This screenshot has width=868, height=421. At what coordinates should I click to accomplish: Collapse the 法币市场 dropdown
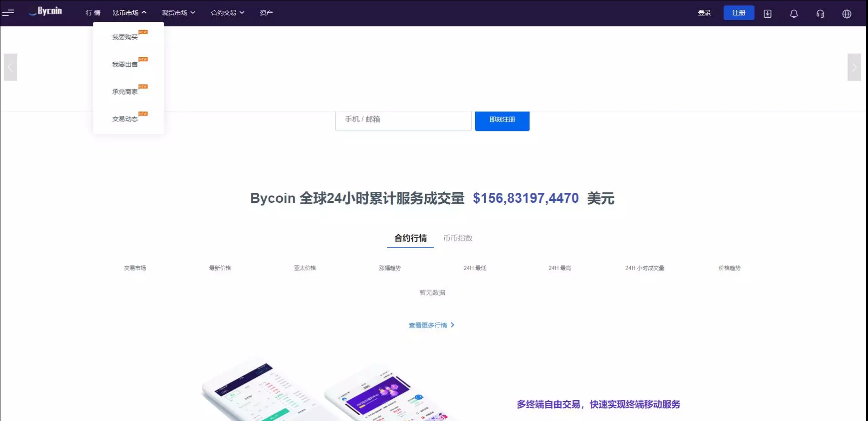[129, 13]
